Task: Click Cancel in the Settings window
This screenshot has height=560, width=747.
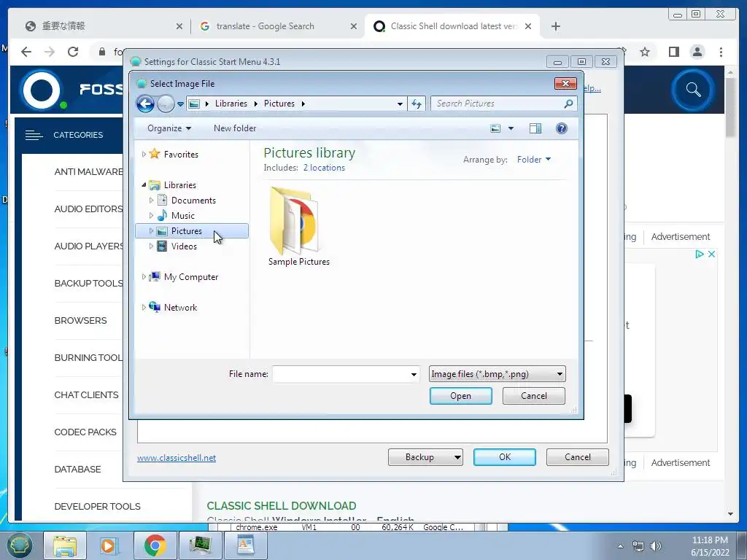Action: click(578, 457)
